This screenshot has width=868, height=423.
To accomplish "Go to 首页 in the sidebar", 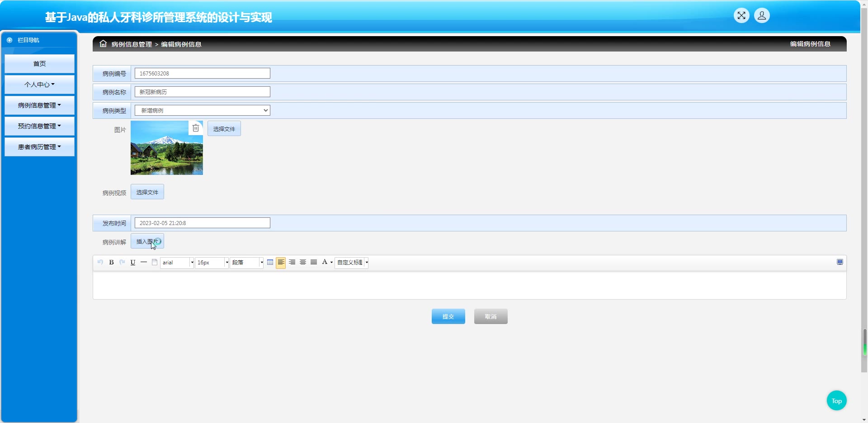I will point(39,64).
